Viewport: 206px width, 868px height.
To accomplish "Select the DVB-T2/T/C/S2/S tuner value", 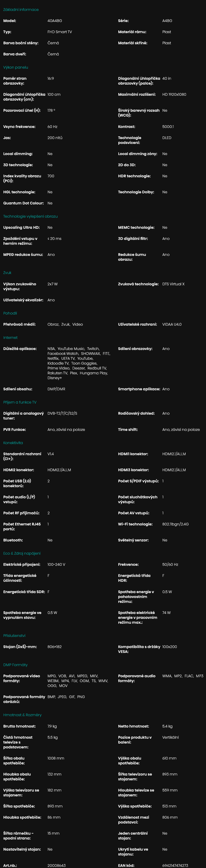I will (x=62, y=413).
